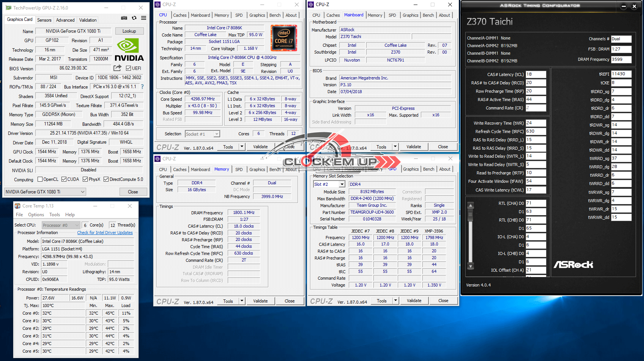644x361 pixels.
Task: Switch to the Sensors tab in GPU-Z
Action: coord(44,20)
